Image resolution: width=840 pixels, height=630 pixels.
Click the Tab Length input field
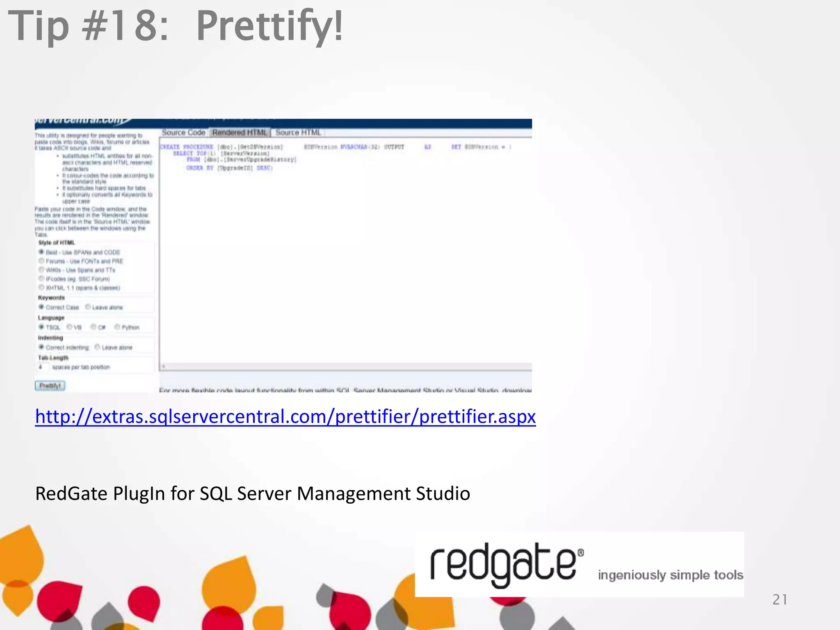pyautogui.click(x=43, y=367)
